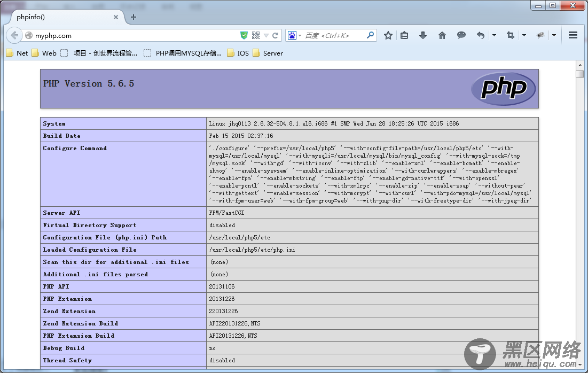Screen dimensions: 588x373
Task: Expand the dropdown next to undo arrow
Action: click(494, 35)
